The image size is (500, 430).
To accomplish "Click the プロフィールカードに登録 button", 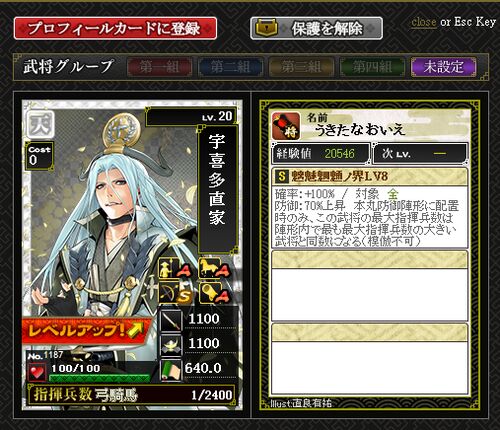I will tap(115, 28).
